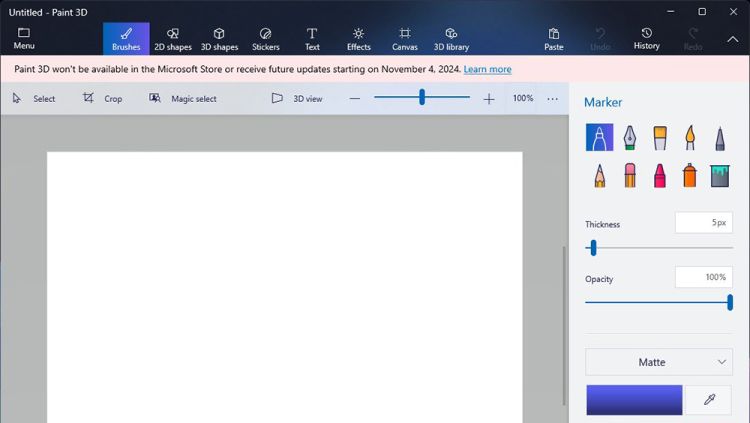This screenshot has width=750, height=423.
Task: Click the Paste button
Action: (553, 38)
